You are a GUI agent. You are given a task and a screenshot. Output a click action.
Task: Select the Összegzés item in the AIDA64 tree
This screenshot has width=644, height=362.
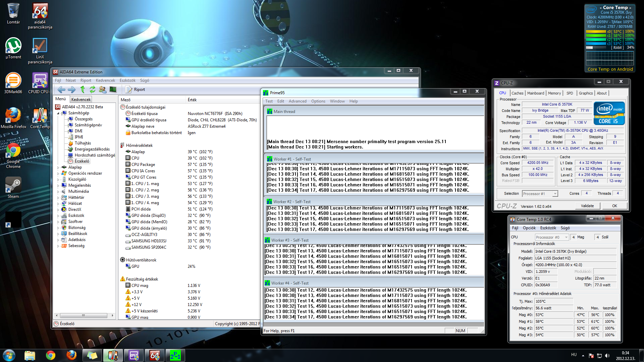[84, 119]
